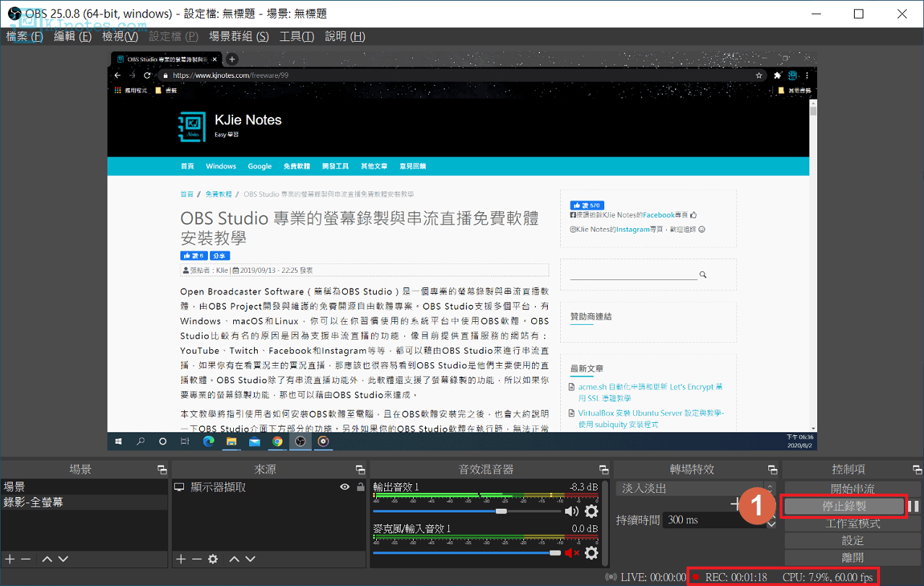The height and width of the screenshot is (586, 924).
Task: Open the 工具(T) menu
Action: pos(297,36)
